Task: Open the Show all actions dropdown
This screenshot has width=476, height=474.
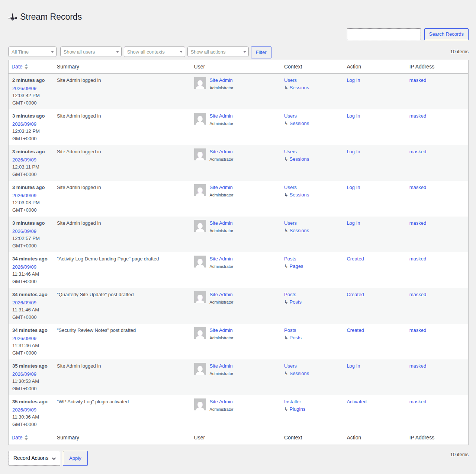Action: pyautogui.click(x=218, y=52)
